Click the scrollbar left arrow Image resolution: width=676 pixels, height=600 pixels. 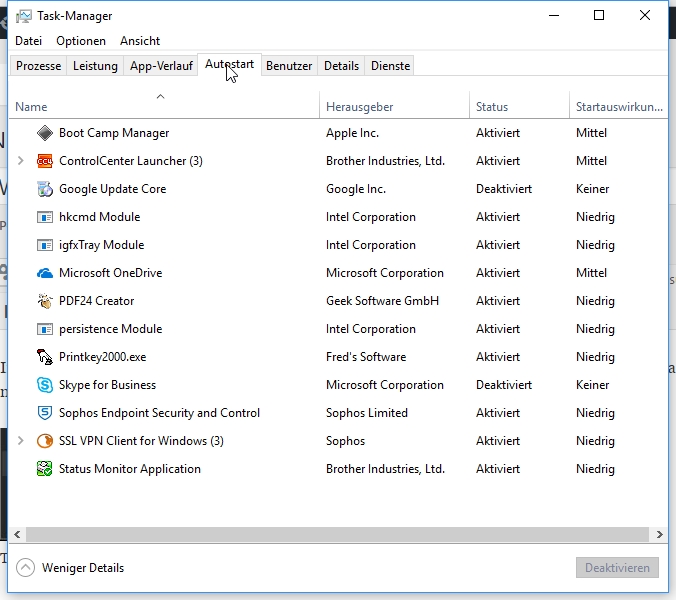pyautogui.click(x=17, y=534)
